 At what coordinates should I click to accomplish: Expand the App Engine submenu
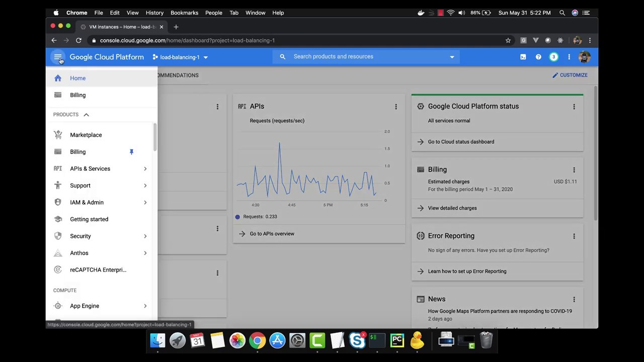[x=145, y=306]
